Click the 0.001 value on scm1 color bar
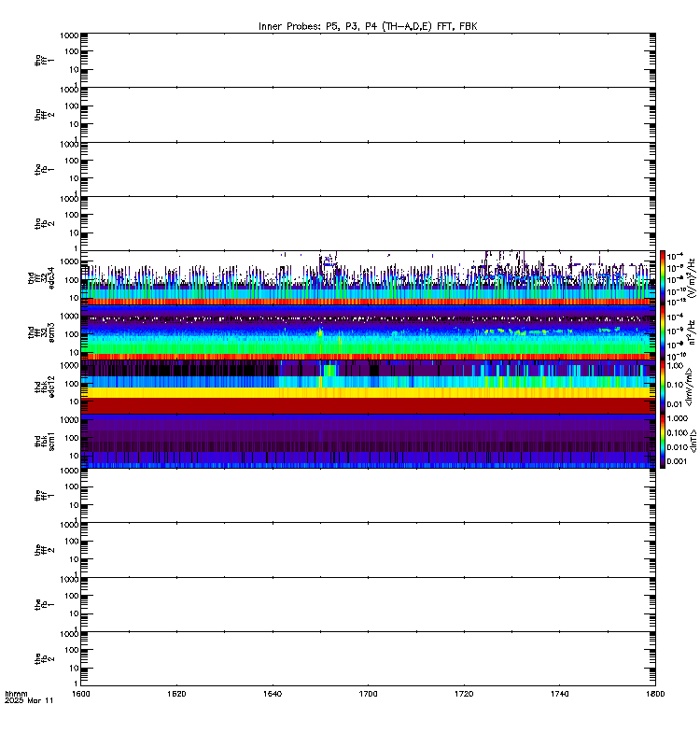700x747 pixels. [x=678, y=461]
